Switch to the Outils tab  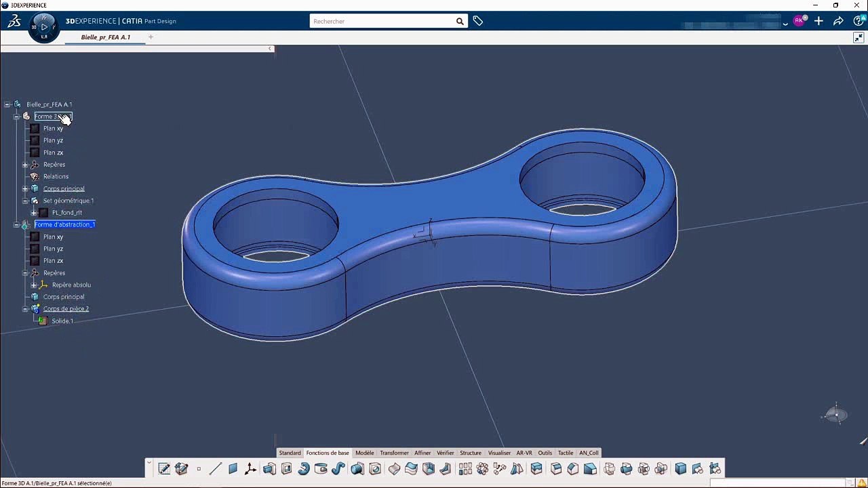pos(545,453)
